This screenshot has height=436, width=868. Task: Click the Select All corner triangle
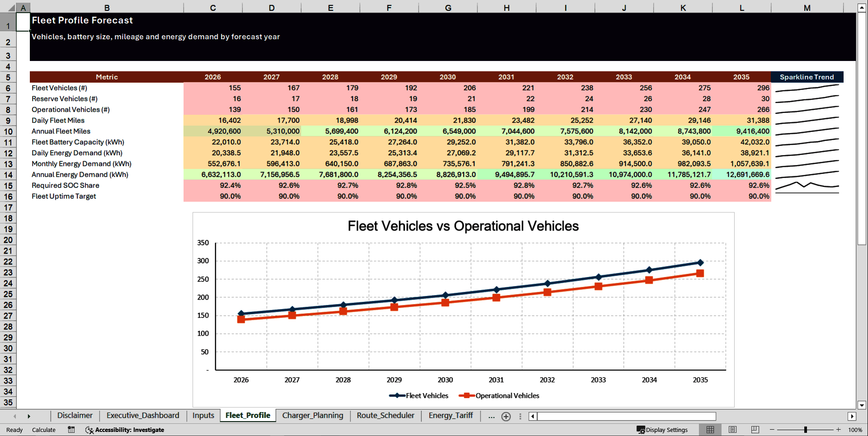(x=11, y=8)
